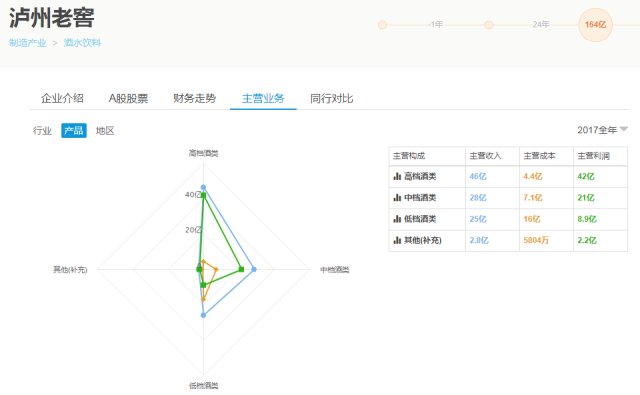640x395 pixels.
Task: Click the 低档酒类 radar axis label
Action: click(203, 385)
